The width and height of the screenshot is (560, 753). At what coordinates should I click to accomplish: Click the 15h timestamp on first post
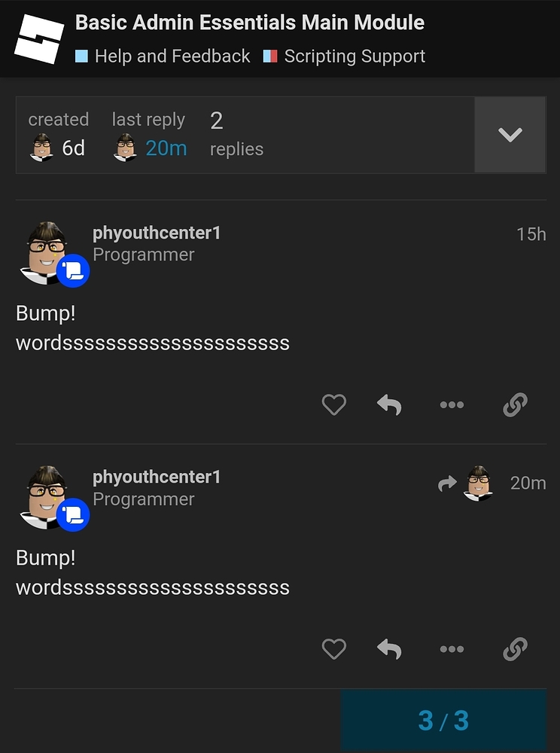pos(531,234)
